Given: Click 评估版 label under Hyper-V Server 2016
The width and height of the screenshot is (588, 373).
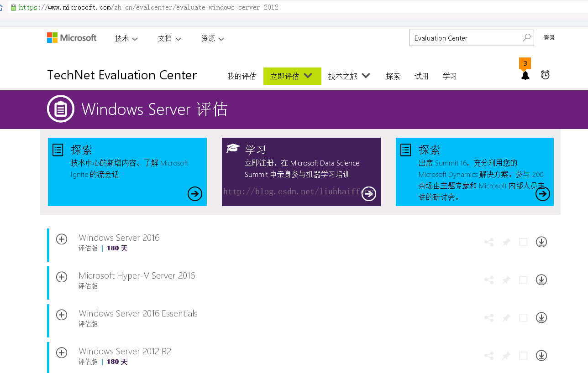Looking at the screenshot, I should click(88, 286).
